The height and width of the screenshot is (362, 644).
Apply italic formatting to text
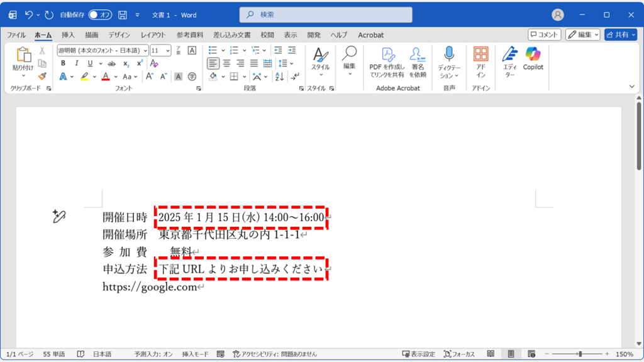(x=77, y=63)
